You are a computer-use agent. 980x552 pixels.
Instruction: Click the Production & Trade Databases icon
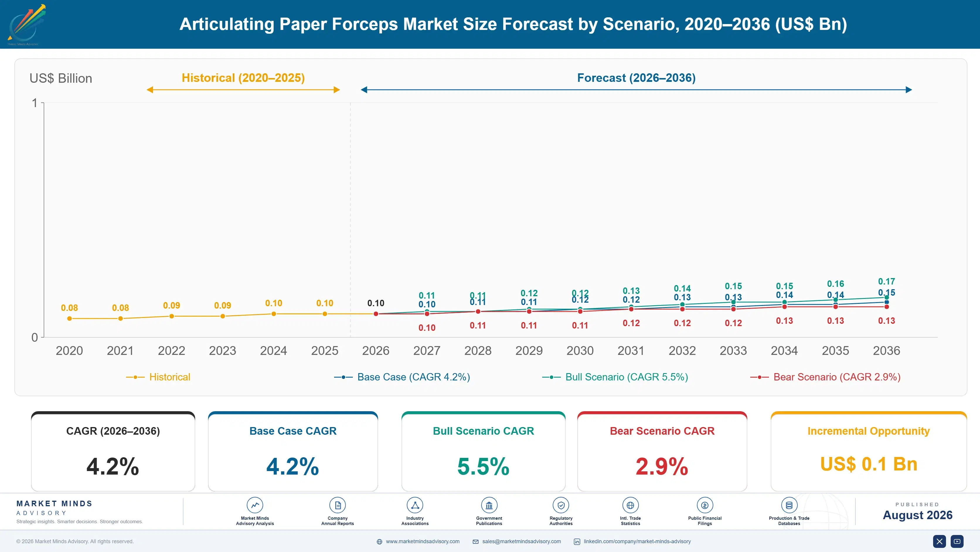(789, 505)
